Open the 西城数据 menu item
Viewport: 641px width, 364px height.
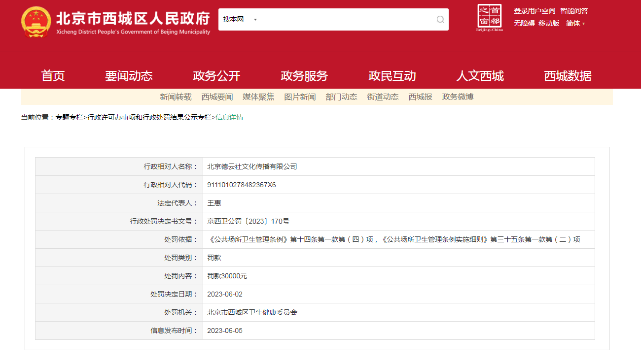(x=568, y=76)
